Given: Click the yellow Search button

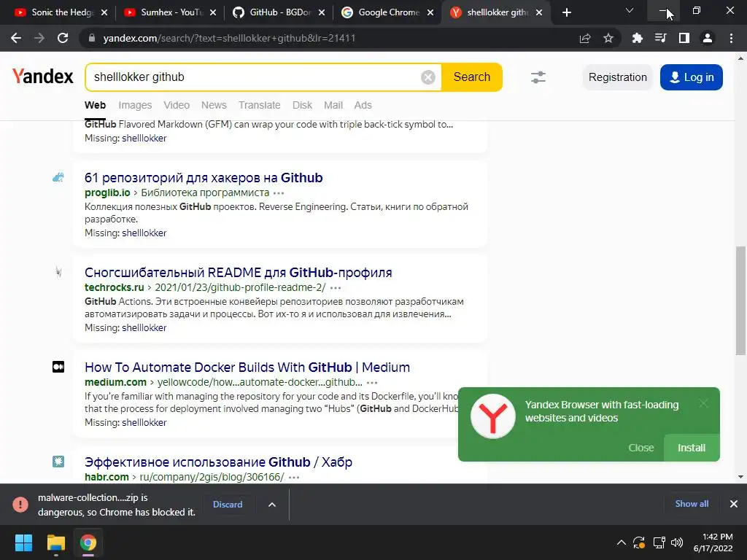Looking at the screenshot, I should pyautogui.click(x=472, y=77).
